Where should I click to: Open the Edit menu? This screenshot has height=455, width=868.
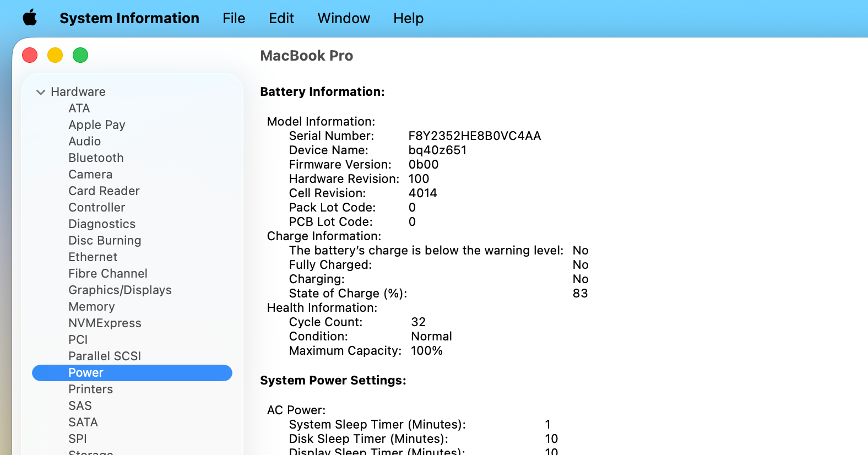coord(281,18)
